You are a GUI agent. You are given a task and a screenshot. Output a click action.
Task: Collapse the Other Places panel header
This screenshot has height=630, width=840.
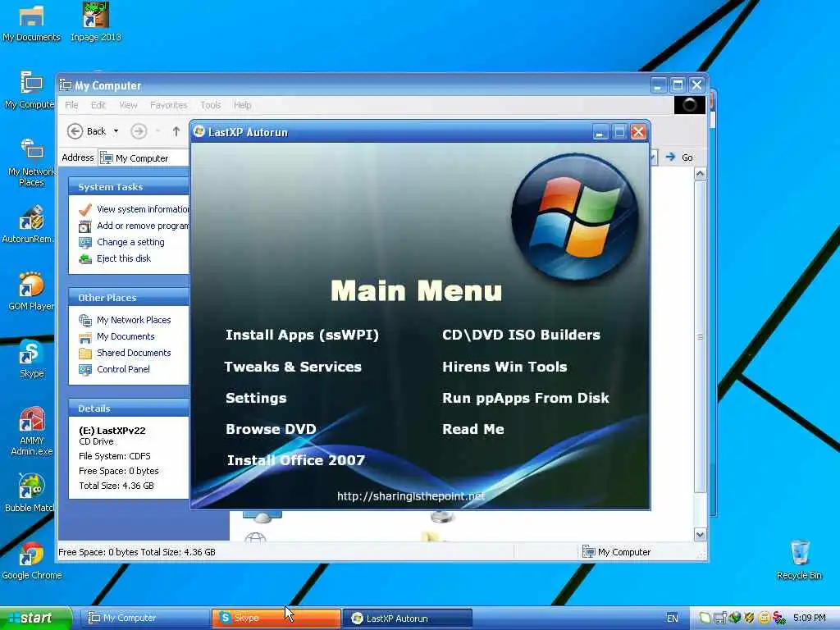[129, 297]
